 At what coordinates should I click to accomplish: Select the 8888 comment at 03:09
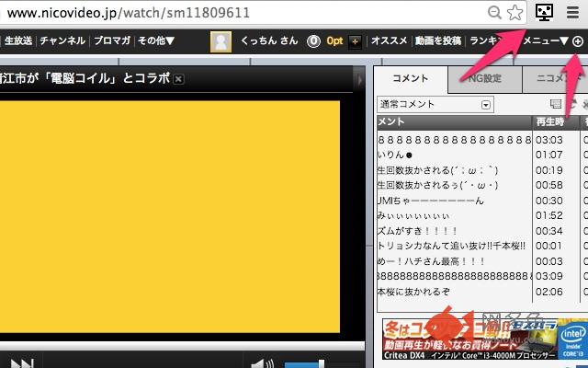pyautogui.click(x=455, y=276)
